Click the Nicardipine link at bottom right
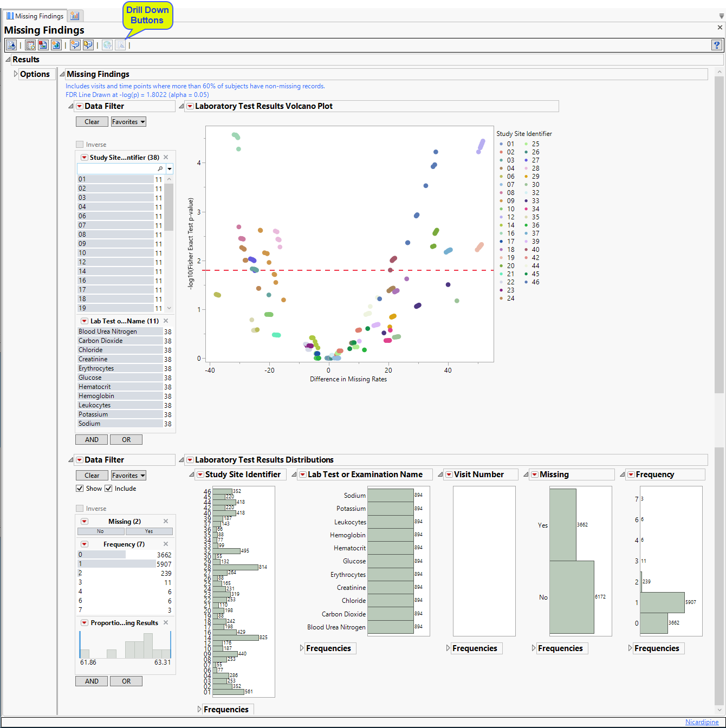The height and width of the screenshot is (728, 726). tap(702, 722)
